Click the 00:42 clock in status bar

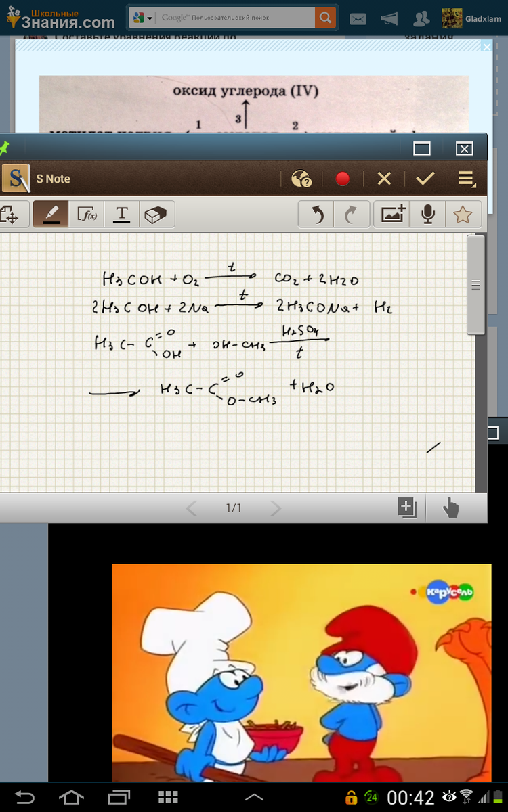[x=410, y=797]
